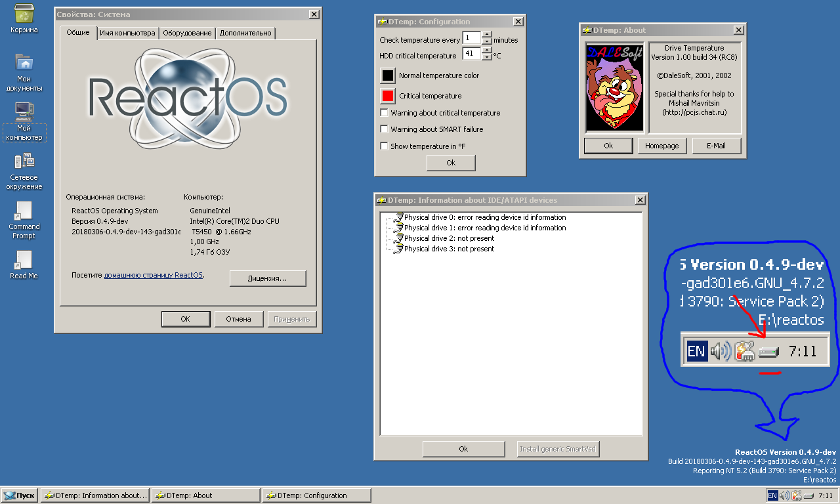This screenshot has width=840, height=504.
Task: Enable Warning about critical temperature checkbox
Action: click(x=385, y=113)
